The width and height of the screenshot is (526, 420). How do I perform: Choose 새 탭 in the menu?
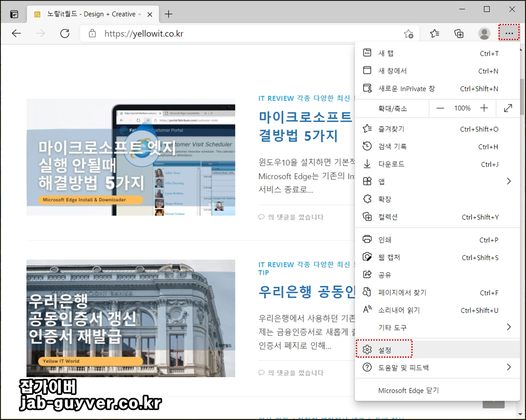click(437, 53)
